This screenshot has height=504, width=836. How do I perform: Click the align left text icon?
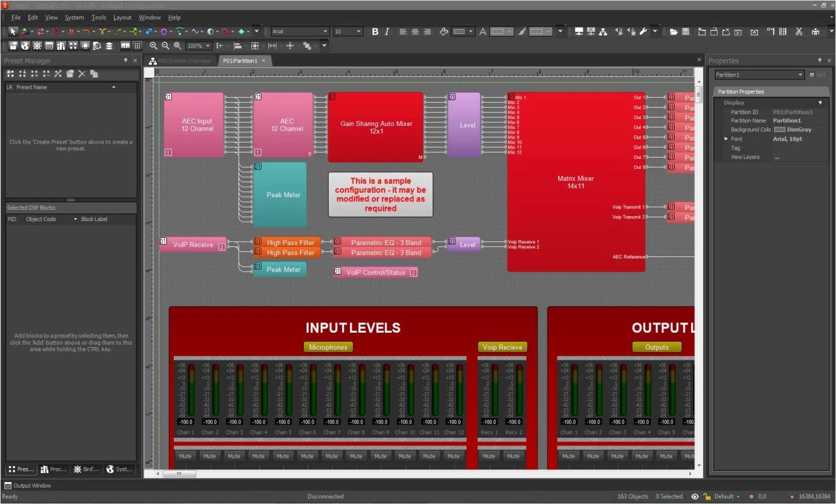click(x=403, y=31)
